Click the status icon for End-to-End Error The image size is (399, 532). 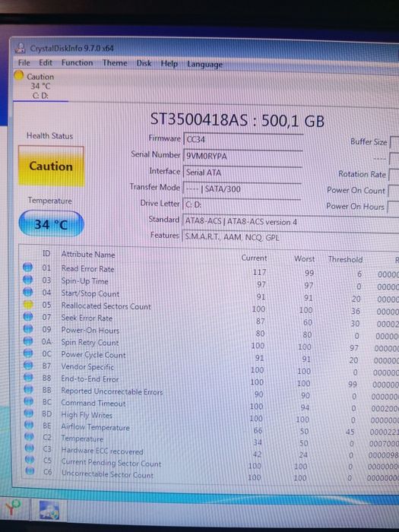29,378
